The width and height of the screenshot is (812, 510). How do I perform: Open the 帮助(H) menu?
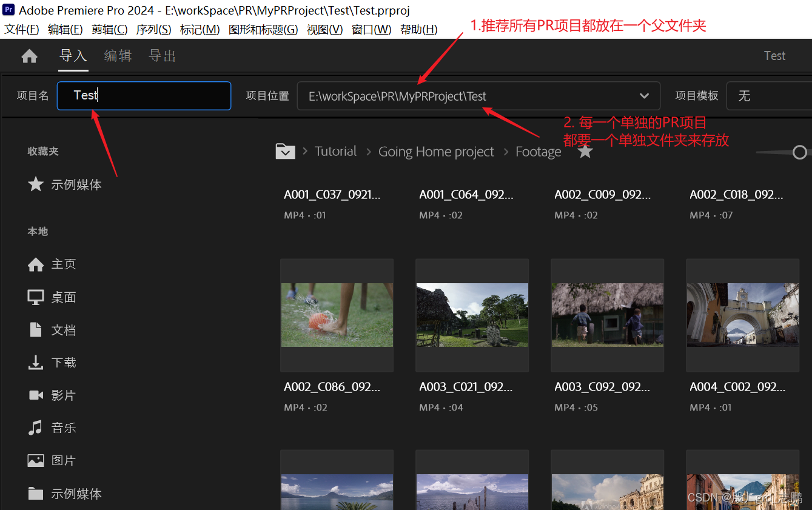click(x=419, y=30)
